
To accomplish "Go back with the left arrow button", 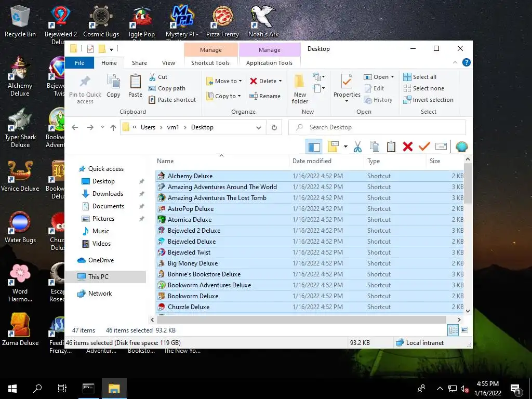I will coord(75,128).
